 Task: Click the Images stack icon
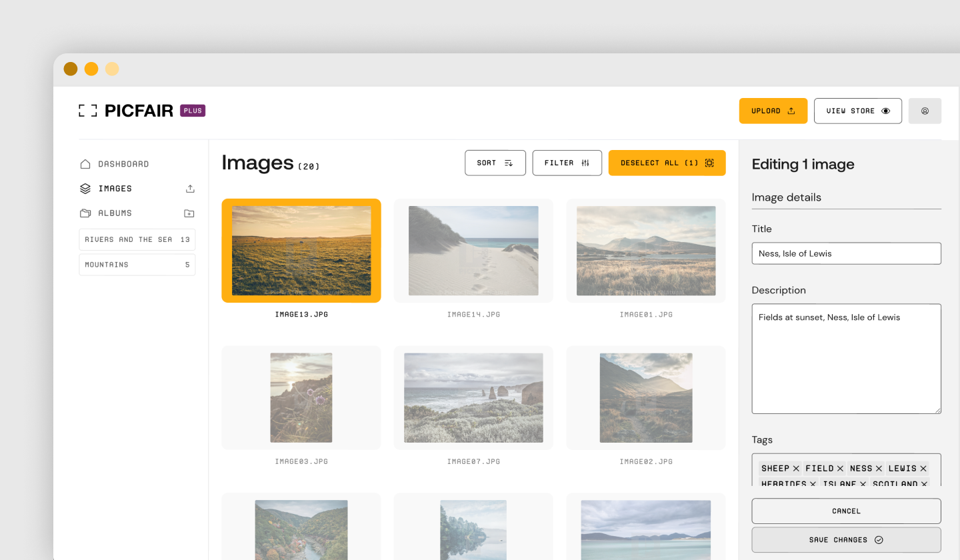click(85, 189)
